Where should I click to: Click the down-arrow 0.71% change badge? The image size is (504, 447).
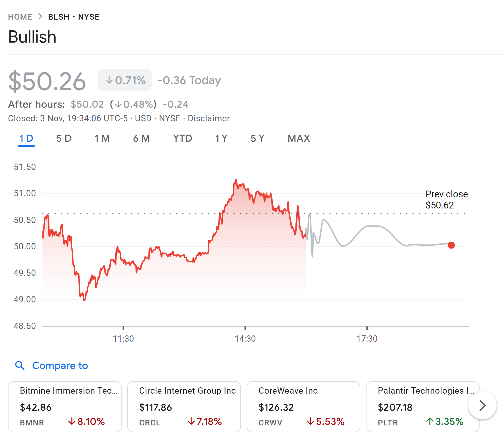125,80
